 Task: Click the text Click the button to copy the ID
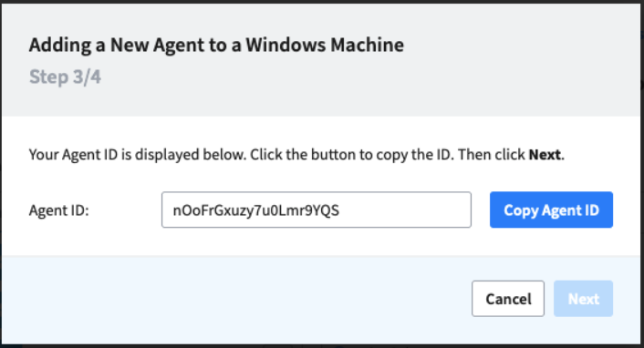click(352, 154)
